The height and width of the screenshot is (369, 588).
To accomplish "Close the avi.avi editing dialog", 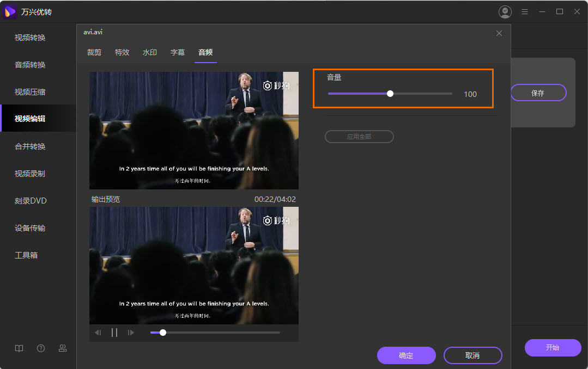I will [499, 33].
